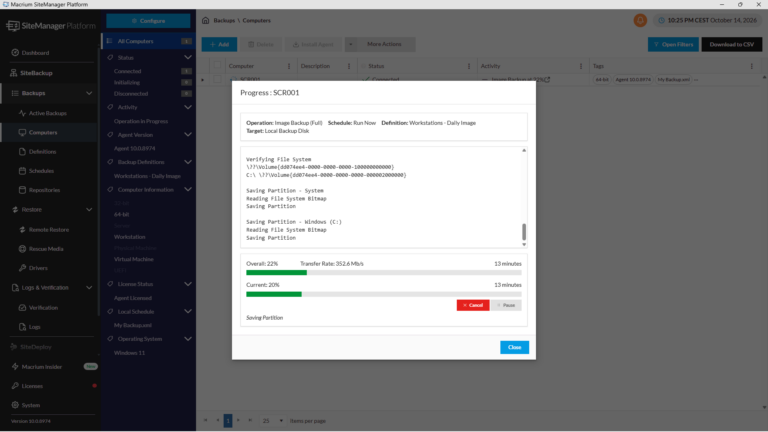Click the home breadcrumb icon
Viewport: 768px width, 432px height.
pos(206,21)
